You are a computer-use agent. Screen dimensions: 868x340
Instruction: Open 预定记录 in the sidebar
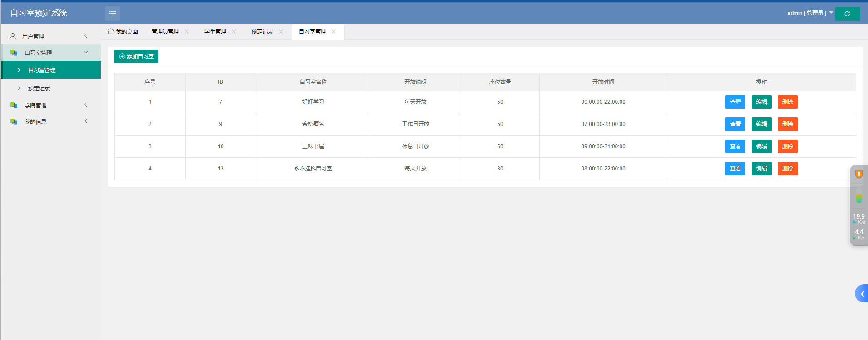(50, 88)
